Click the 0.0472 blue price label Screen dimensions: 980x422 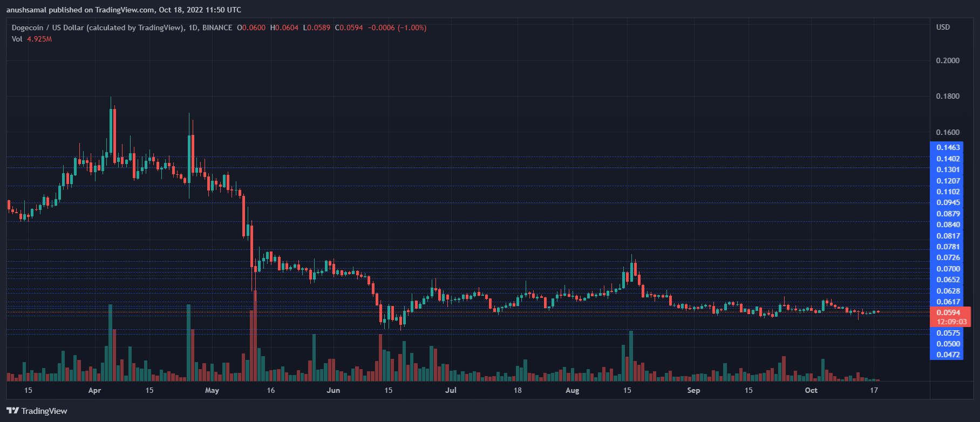point(948,355)
